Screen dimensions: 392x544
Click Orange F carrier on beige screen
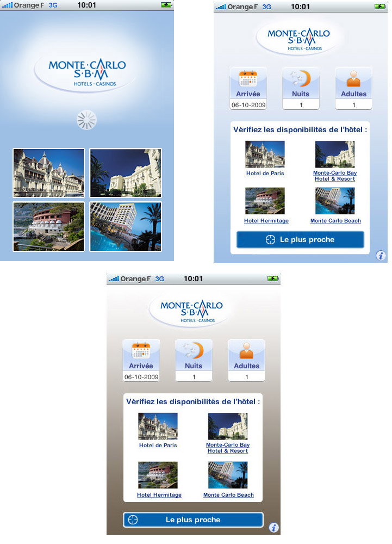[x=135, y=279]
